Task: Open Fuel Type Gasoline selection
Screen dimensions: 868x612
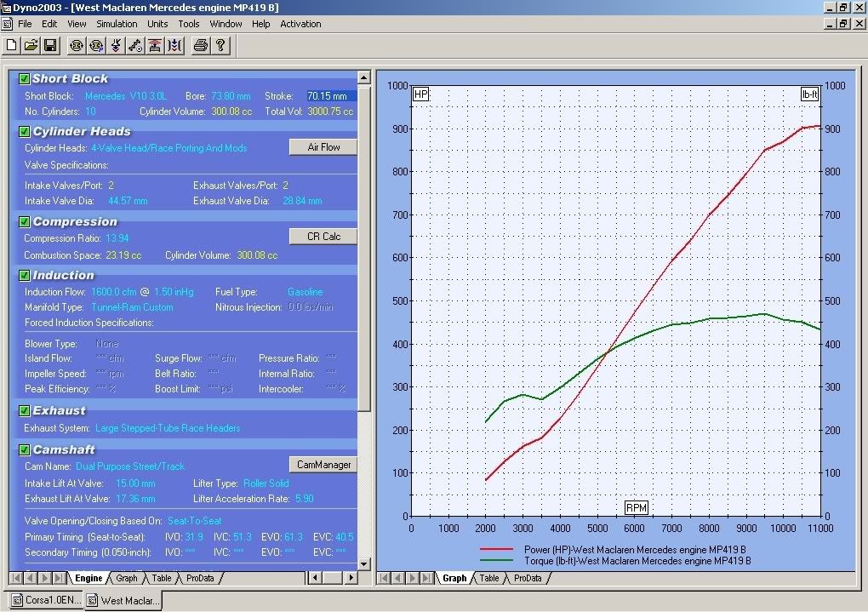Action: click(305, 291)
